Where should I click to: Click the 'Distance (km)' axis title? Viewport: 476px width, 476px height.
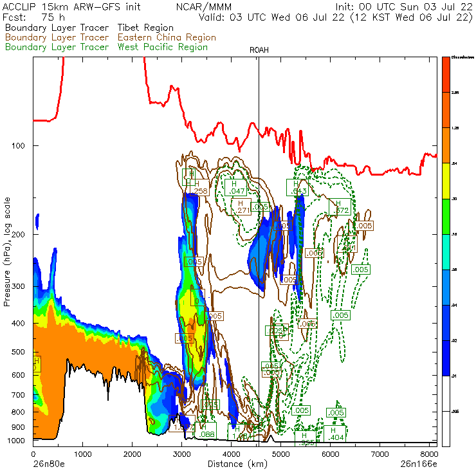point(237,464)
